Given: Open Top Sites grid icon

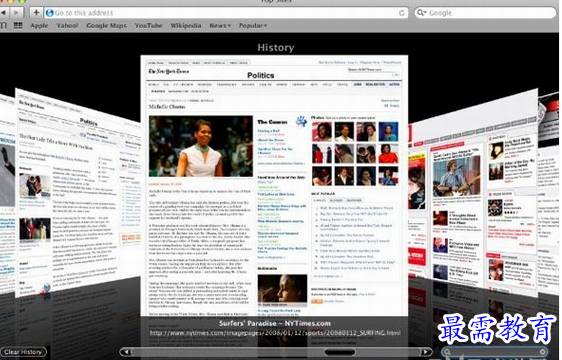Looking at the screenshot, I should pyautogui.click(x=18, y=25).
